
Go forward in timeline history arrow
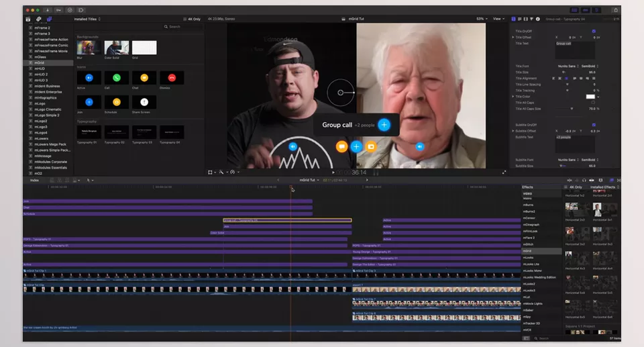pos(367,180)
